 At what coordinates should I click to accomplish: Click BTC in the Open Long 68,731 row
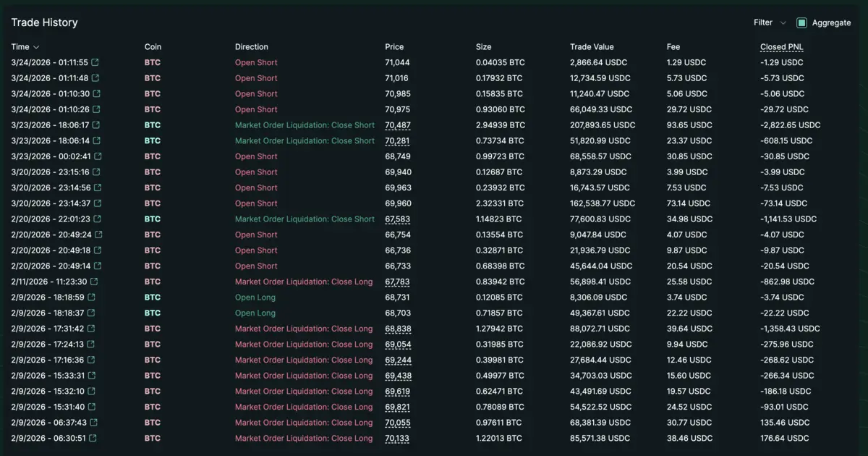pos(153,297)
